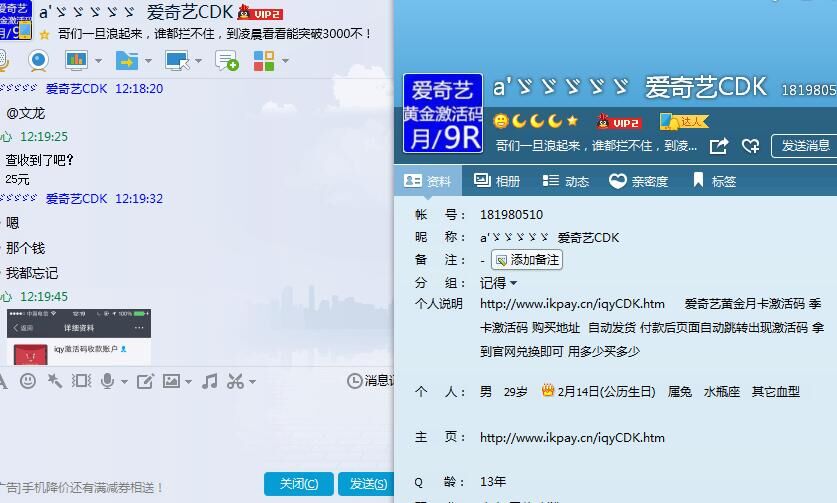837x503 pixels.
Task: Click the sender name 爱奇艺CDK at 12:19:32
Action: pos(76,199)
